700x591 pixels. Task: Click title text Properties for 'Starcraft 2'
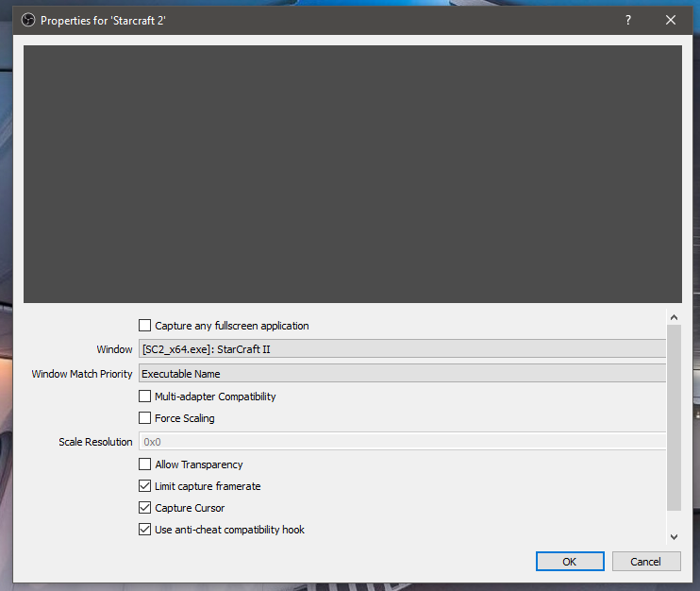pos(103,21)
